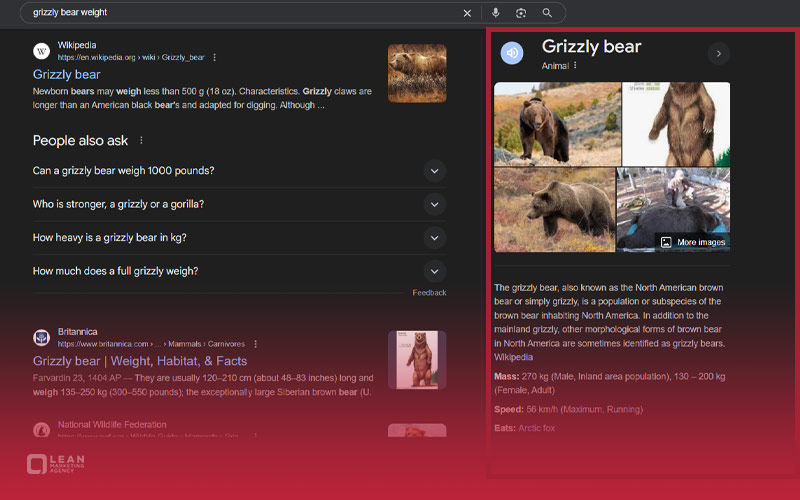
Task: Expand How much does a full grizzly weigh
Action: [x=239, y=271]
